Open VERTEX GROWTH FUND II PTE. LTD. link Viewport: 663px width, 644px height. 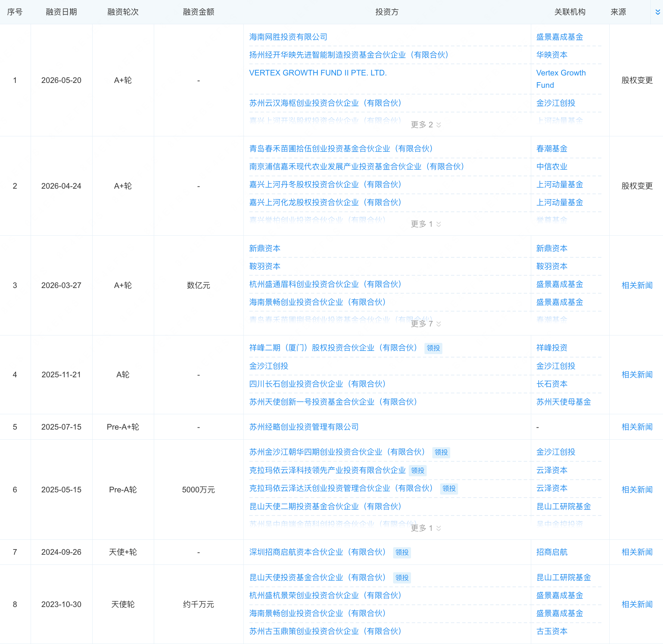click(318, 73)
